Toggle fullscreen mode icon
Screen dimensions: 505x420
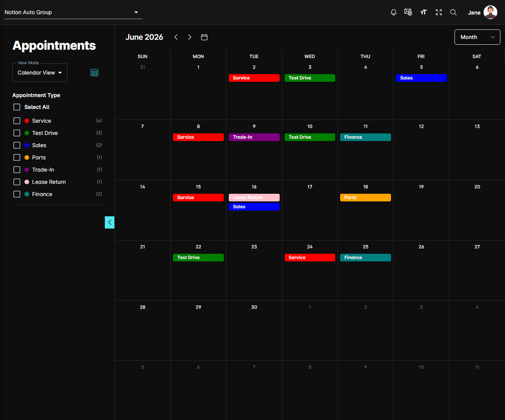coord(439,12)
